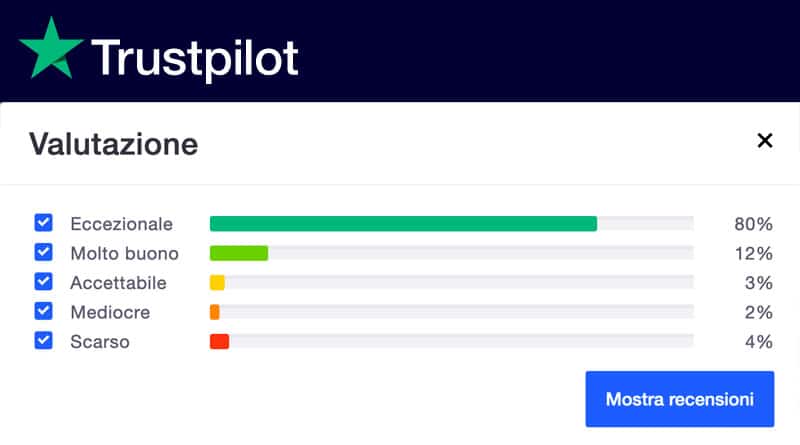Toggle the Accettabile checkbox
The height and width of the screenshot is (445, 800).
pyautogui.click(x=43, y=282)
